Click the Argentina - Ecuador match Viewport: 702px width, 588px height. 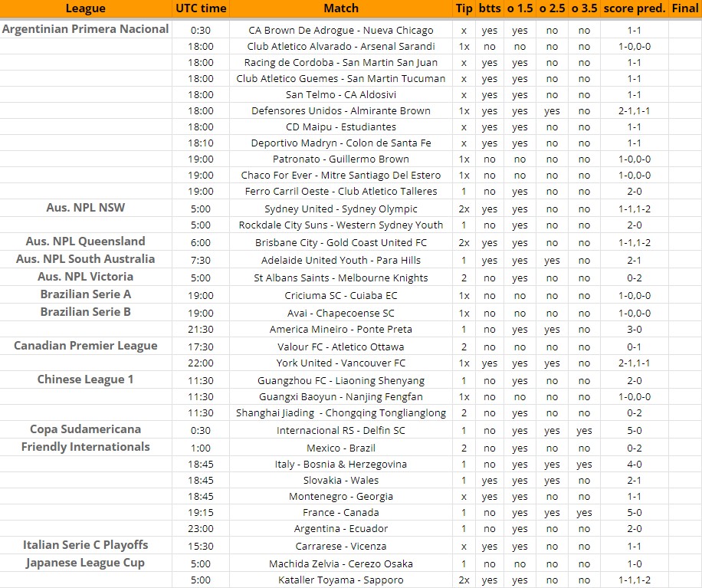click(x=341, y=529)
